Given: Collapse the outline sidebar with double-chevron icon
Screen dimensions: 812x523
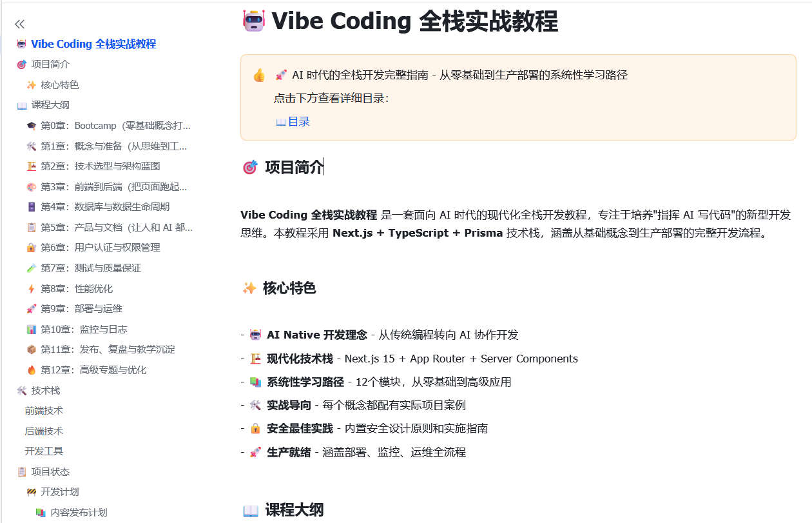Looking at the screenshot, I should click(20, 24).
